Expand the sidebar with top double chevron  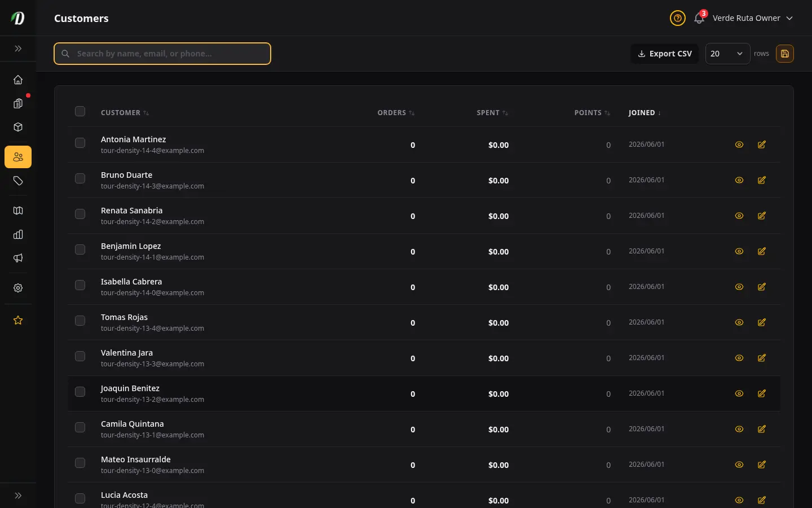pos(18,49)
